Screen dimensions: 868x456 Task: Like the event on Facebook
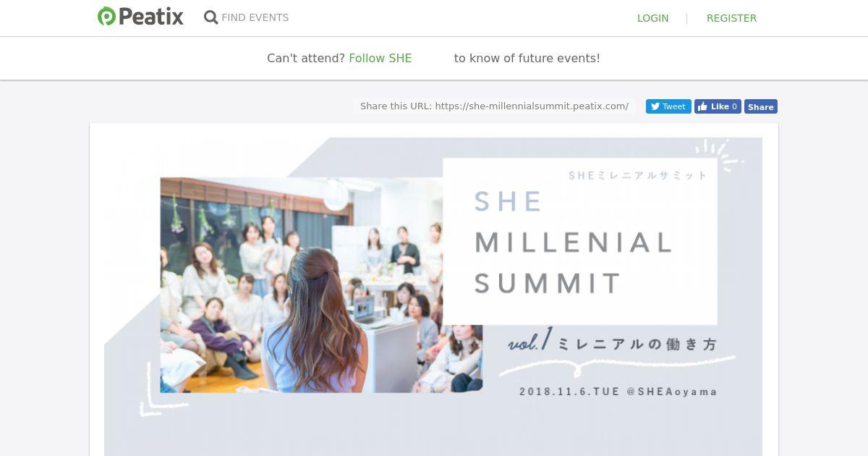click(x=718, y=106)
